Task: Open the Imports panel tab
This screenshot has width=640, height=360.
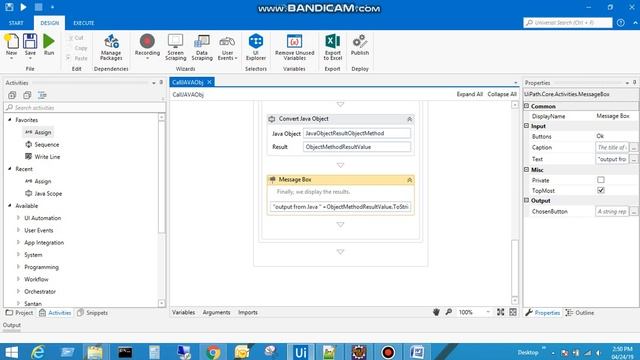Action: click(248, 312)
